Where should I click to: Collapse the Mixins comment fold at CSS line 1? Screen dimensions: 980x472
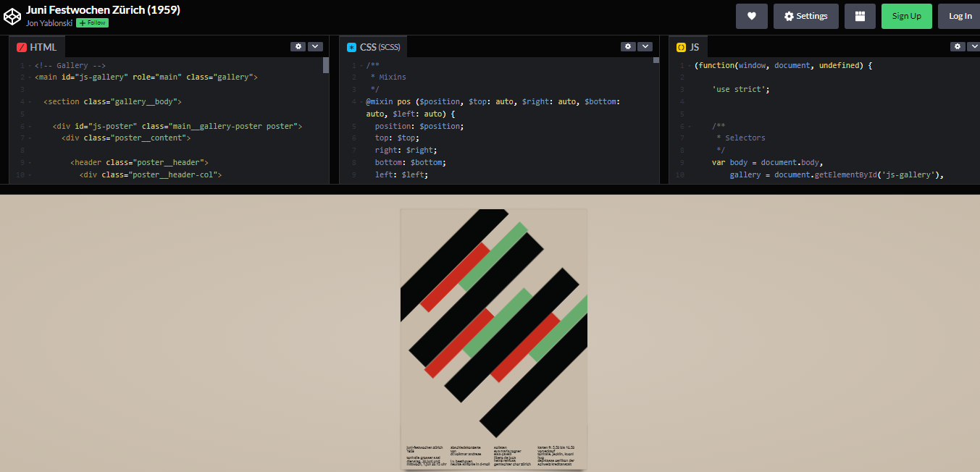pos(361,66)
